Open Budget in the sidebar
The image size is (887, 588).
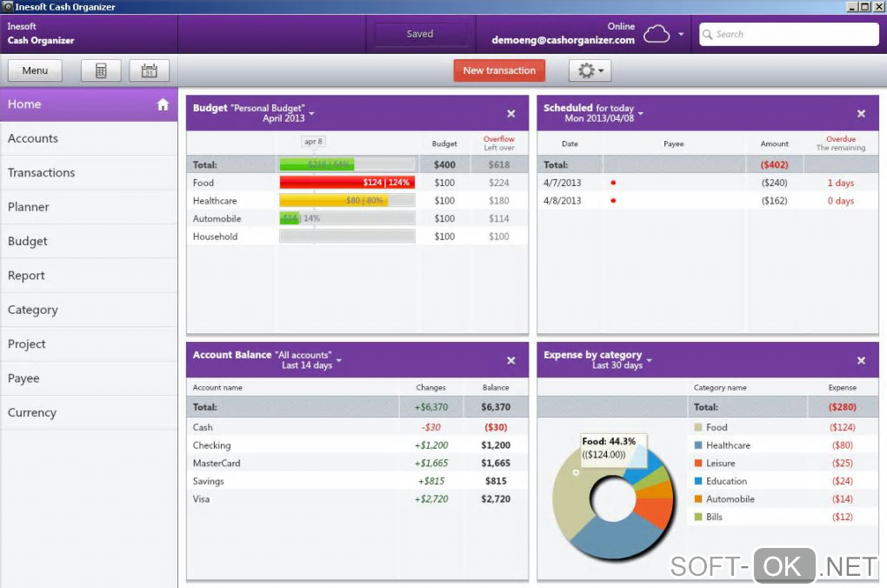coord(89,241)
